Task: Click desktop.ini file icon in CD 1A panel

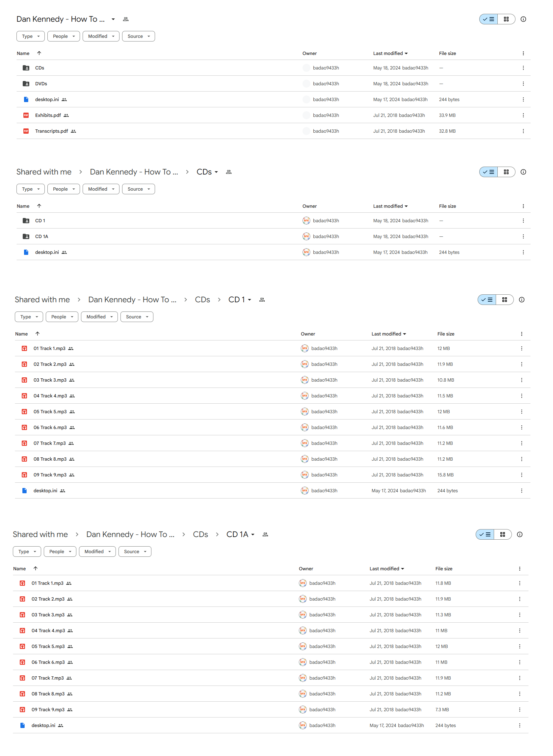Action: click(x=22, y=725)
